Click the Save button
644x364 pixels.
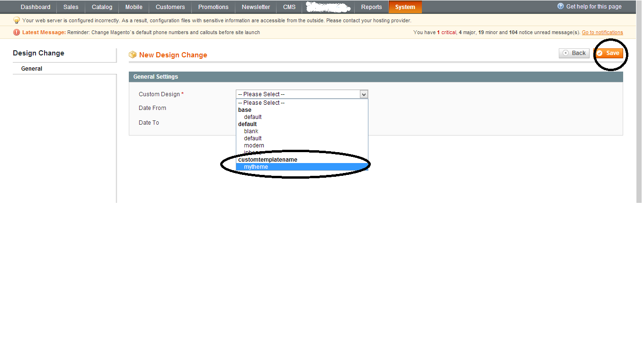[608, 53]
